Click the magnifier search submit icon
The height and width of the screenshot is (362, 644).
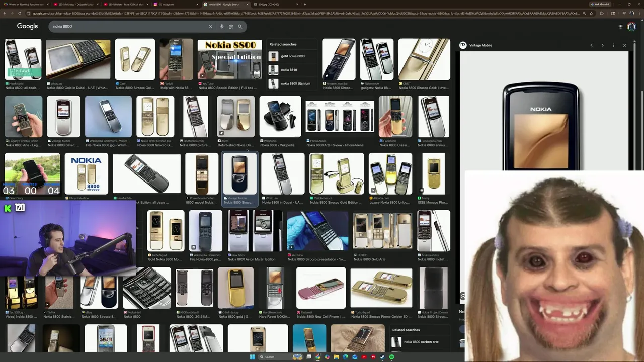point(240,26)
